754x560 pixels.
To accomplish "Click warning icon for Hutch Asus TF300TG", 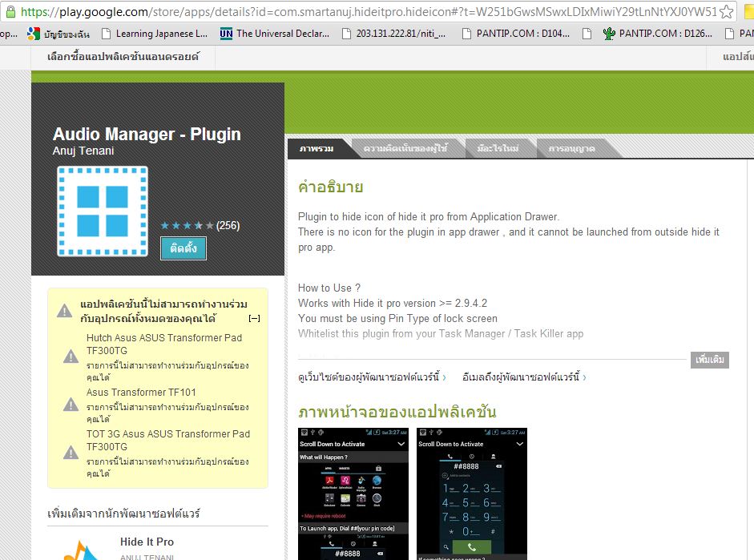I will point(71,357).
